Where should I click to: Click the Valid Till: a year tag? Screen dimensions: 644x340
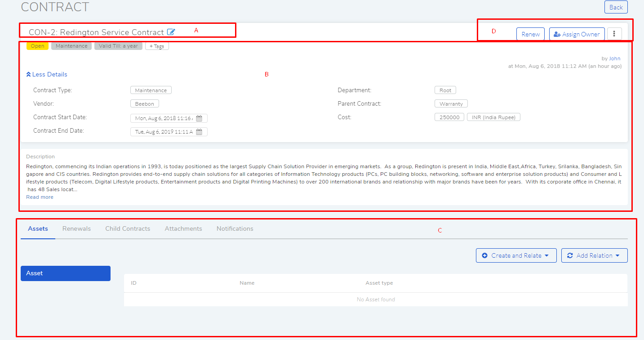(119, 46)
